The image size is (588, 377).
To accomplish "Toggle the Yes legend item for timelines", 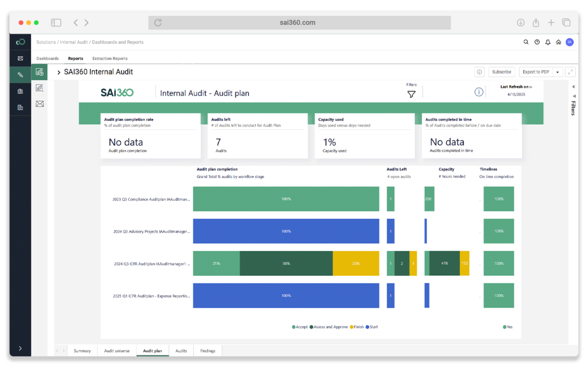I will point(507,327).
